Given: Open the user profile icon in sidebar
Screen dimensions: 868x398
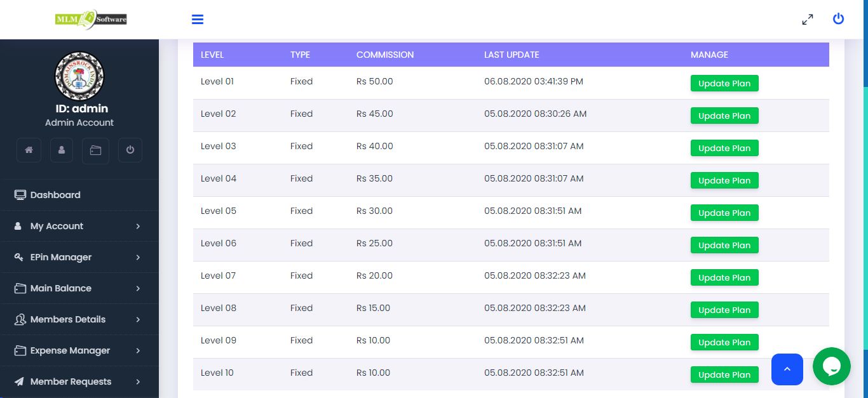Looking at the screenshot, I should tap(62, 150).
